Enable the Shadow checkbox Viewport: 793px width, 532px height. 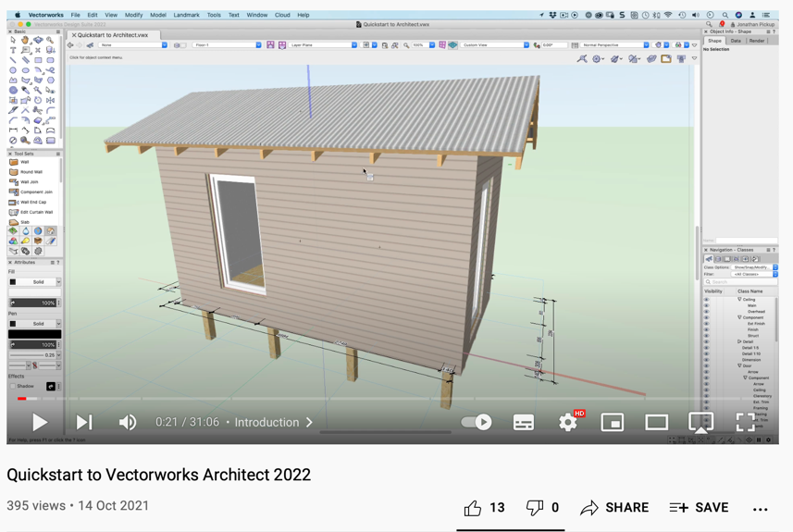(x=13, y=387)
